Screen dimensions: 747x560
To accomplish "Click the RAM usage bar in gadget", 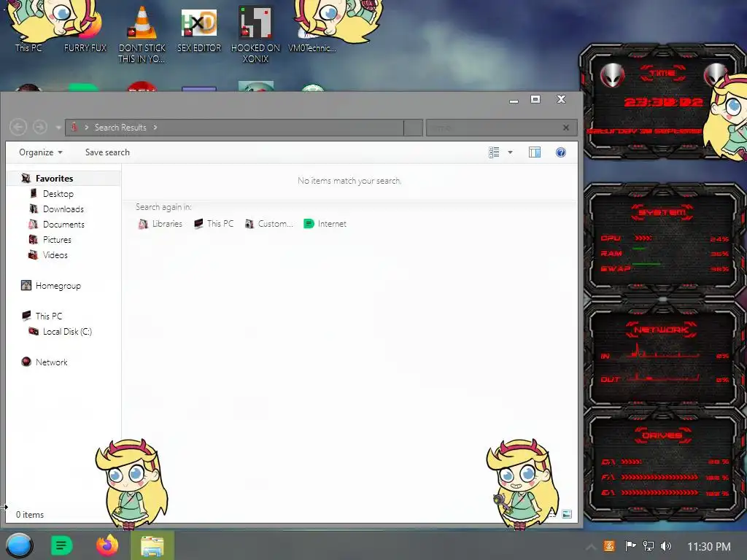I will coord(639,249).
